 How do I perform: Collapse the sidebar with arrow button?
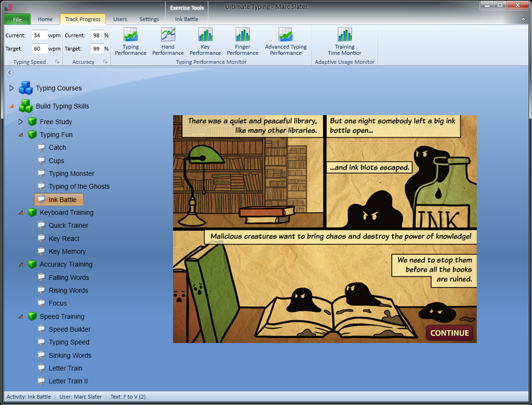[9, 73]
